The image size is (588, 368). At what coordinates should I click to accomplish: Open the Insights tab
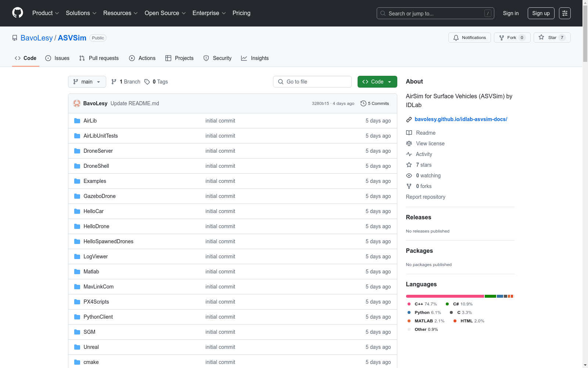(x=255, y=58)
